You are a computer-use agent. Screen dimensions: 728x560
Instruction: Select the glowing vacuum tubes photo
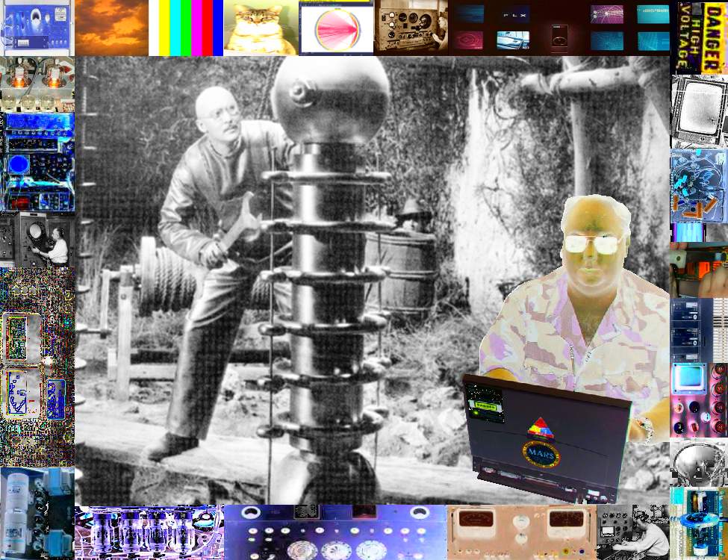pos(37,84)
